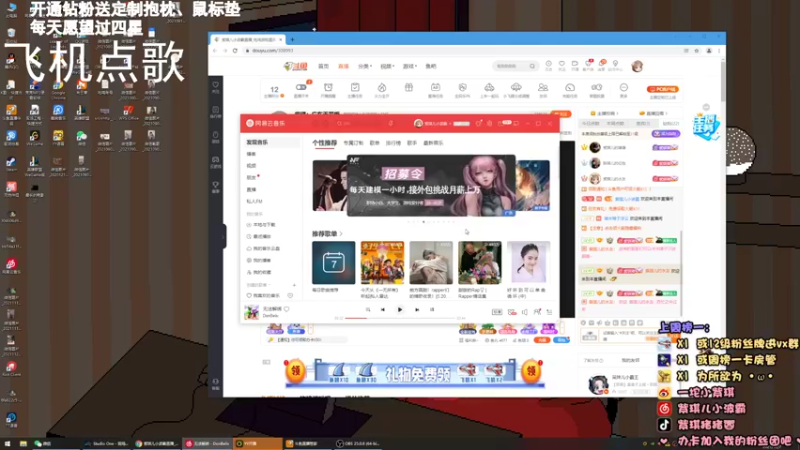Collapse the 创建的歌单 section in sidebar
The width and height of the screenshot is (800, 450).
258,285
